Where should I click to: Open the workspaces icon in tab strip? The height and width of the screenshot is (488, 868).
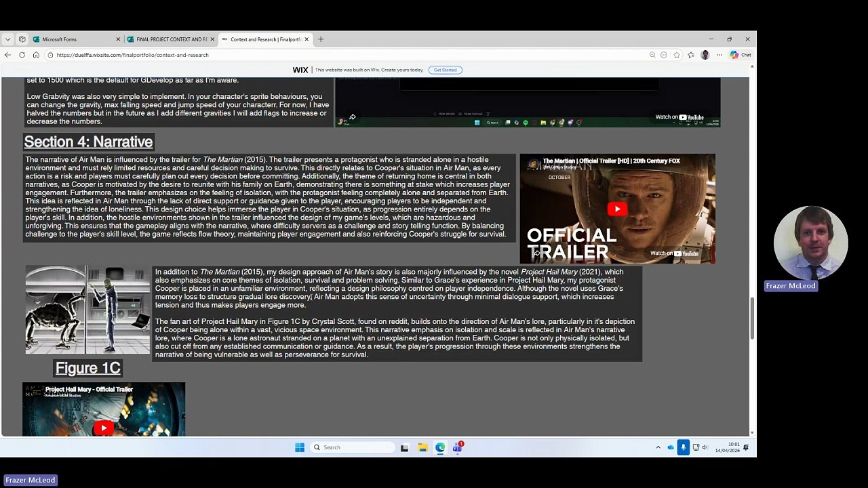[x=22, y=39]
